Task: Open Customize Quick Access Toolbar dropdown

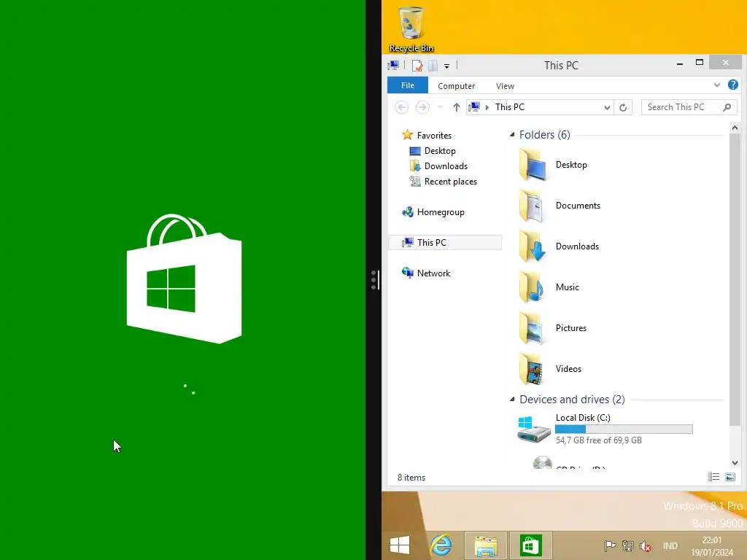Action: (x=447, y=66)
